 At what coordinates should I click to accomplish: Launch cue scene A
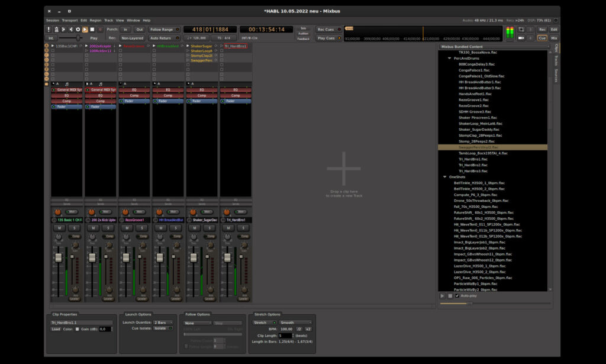[x=47, y=46]
